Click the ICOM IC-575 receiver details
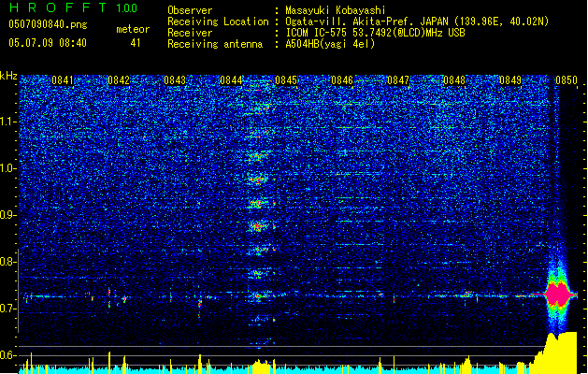This screenshot has height=374, width=588. (375, 33)
